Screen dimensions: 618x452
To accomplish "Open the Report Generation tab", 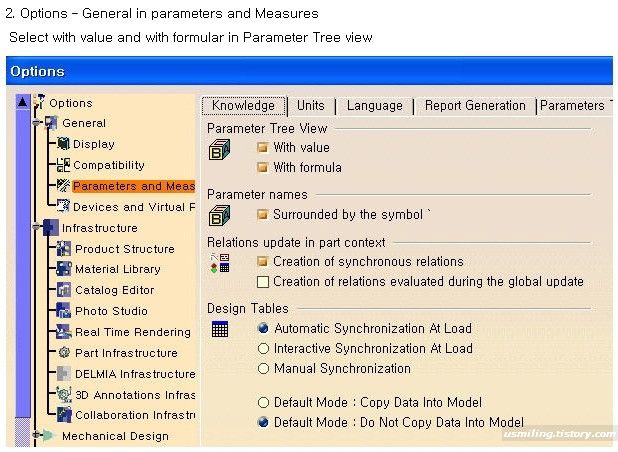I will (x=475, y=106).
